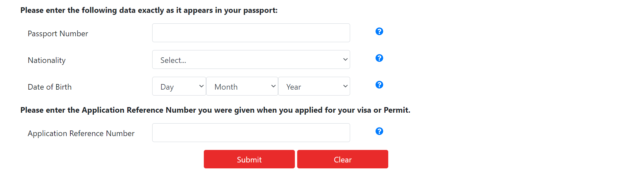This screenshot has width=644, height=172.
Task: Expand the Day dropdown
Action: (179, 86)
